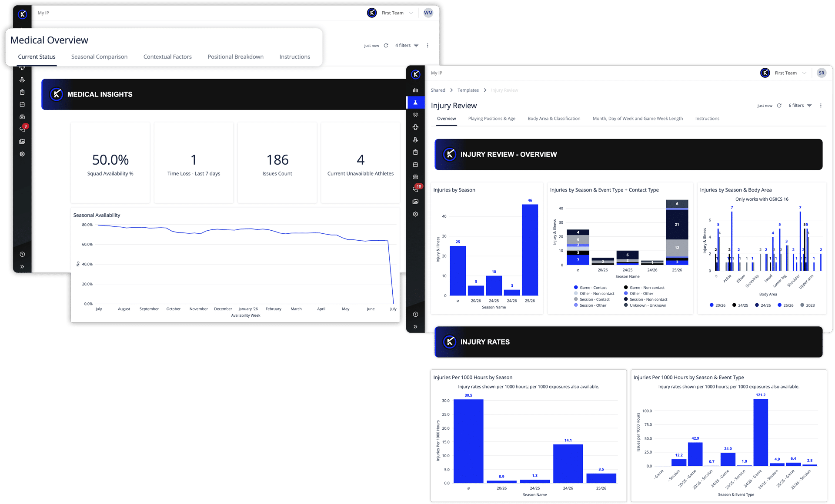835x504 pixels.
Task: Open the 6 filters panel
Action: [800, 106]
